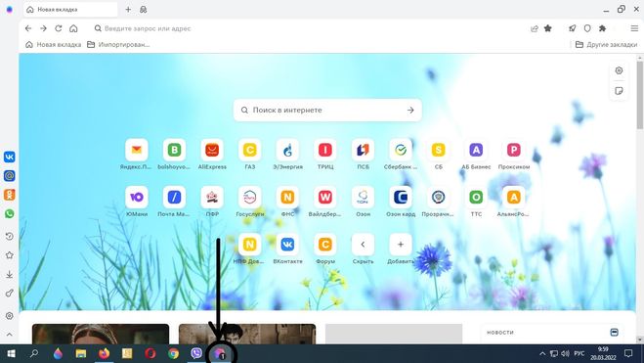The image size is (644, 363).
Task: Go to the home page icon
Action: coord(73,28)
